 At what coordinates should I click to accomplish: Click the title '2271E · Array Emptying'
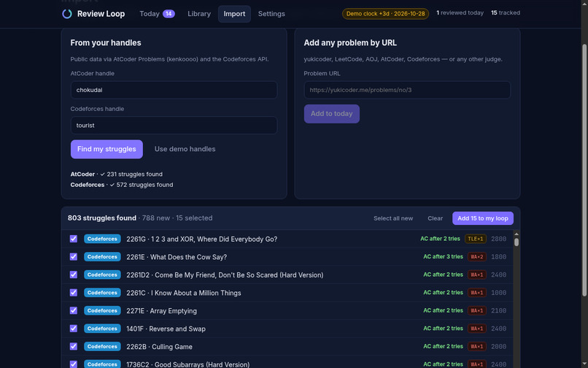click(x=162, y=311)
